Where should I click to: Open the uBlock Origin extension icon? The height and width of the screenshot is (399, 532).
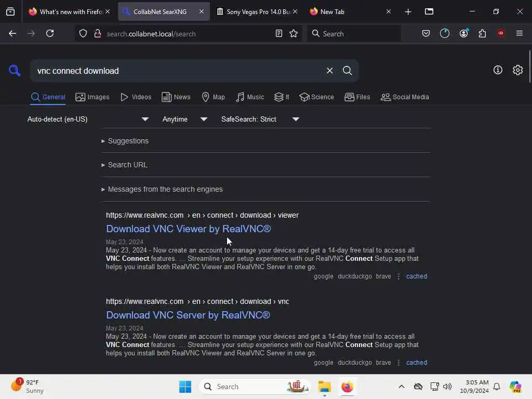(501, 33)
